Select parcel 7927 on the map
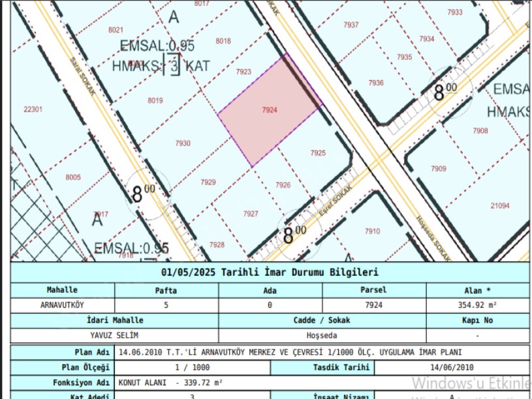 [x=251, y=214]
